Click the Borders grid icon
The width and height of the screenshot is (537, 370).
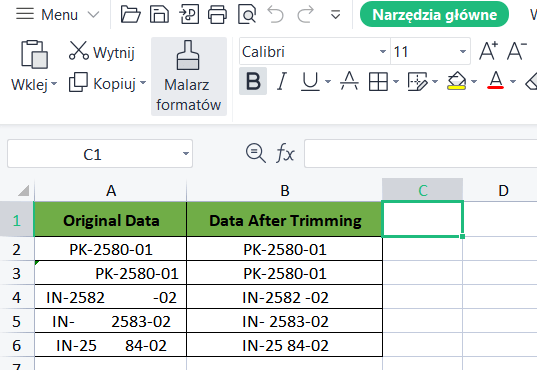[x=378, y=82]
